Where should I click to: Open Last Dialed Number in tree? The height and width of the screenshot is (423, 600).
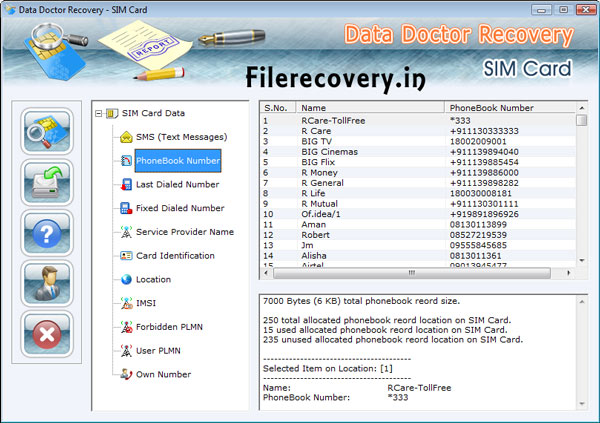tap(178, 185)
